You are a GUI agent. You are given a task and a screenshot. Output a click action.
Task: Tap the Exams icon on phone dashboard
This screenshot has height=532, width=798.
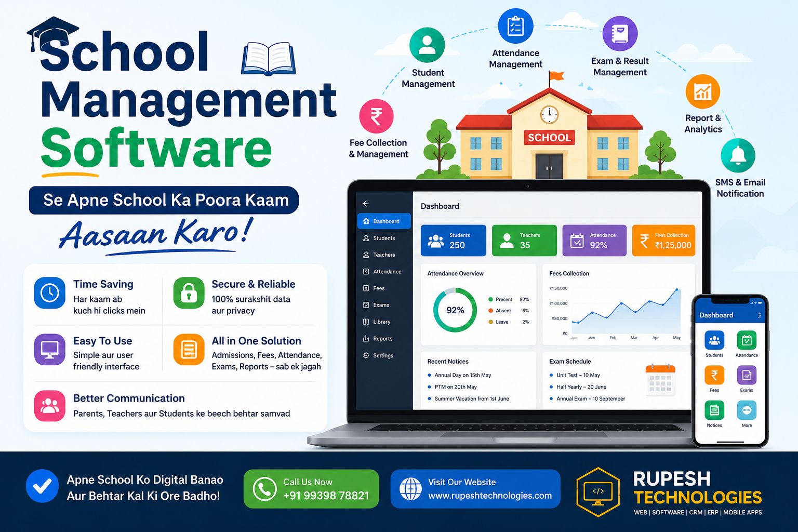[x=747, y=375]
